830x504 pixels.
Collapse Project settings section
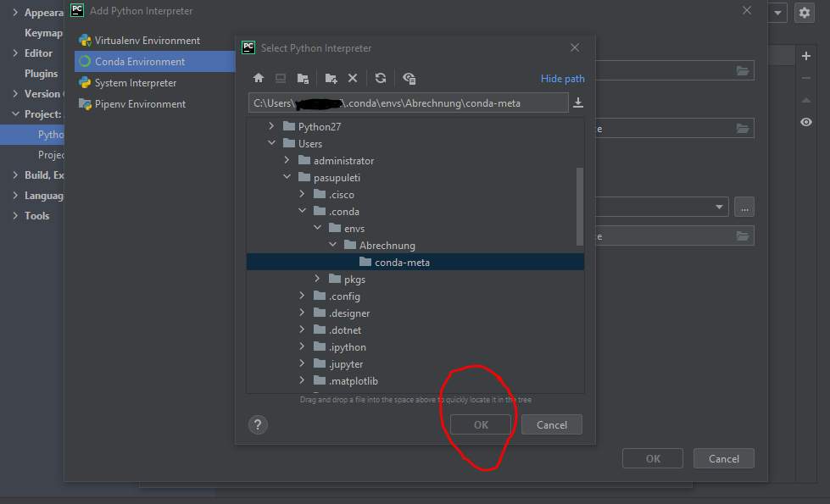pyautogui.click(x=14, y=114)
